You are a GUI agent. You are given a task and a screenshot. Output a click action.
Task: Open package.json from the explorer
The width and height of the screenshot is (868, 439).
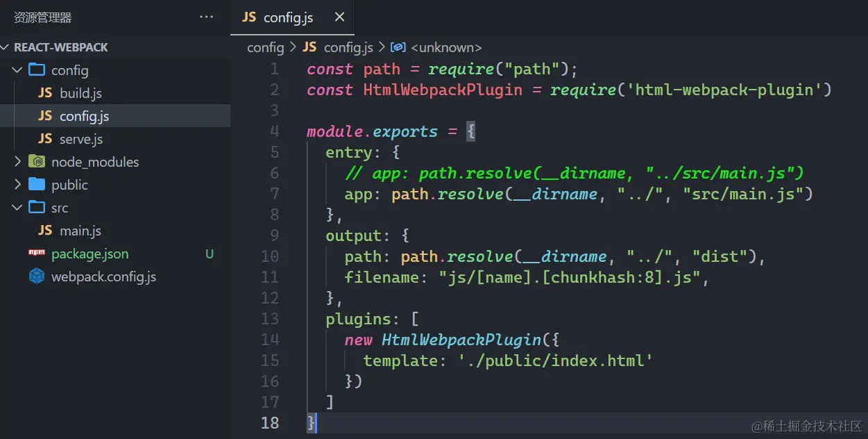(90, 254)
